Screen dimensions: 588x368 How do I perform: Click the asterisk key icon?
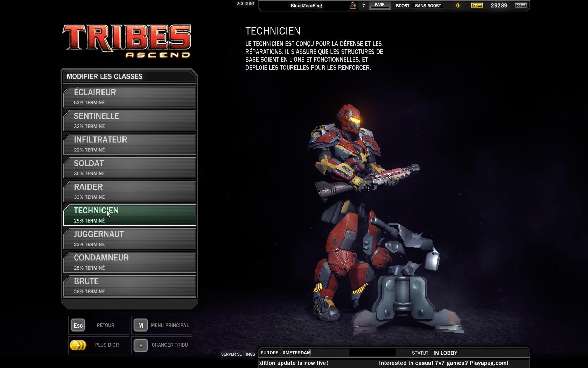[x=140, y=345]
